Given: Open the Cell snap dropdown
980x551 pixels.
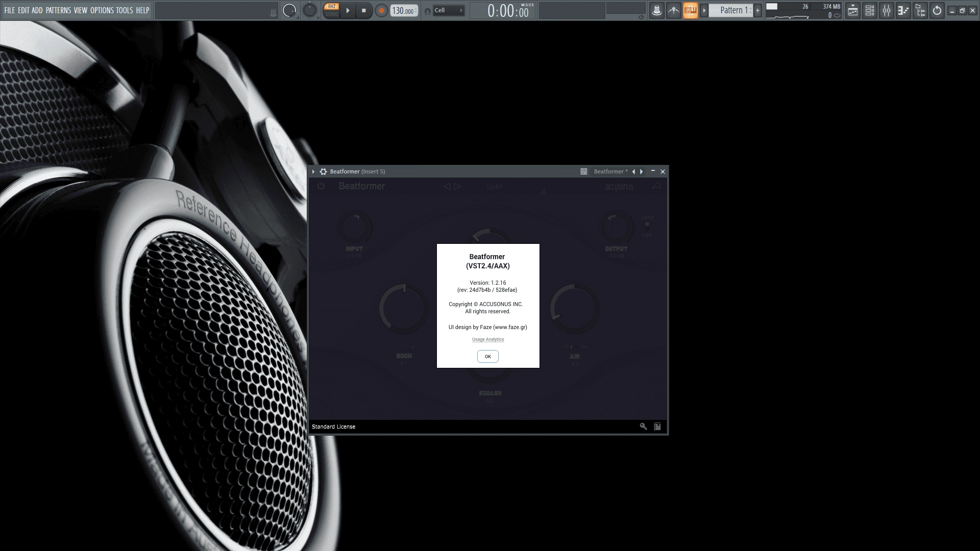Looking at the screenshot, I should (x=449, y=10).
